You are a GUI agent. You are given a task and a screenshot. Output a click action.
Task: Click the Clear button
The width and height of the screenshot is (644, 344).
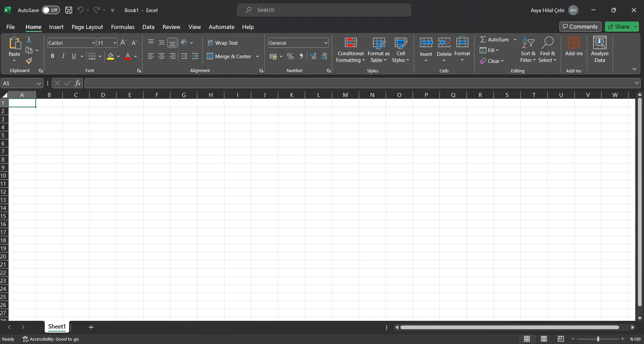pyautogui.click(x=492, y=61)
